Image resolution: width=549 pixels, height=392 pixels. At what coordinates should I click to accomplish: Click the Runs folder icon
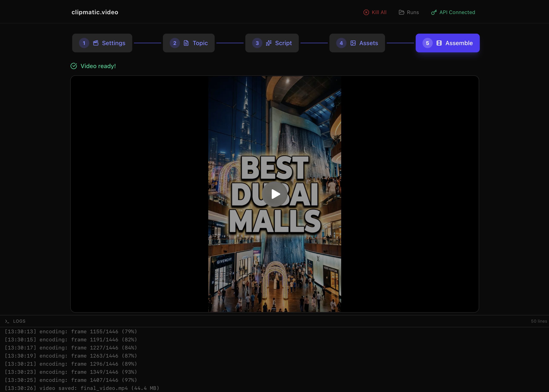coord(401,12)
